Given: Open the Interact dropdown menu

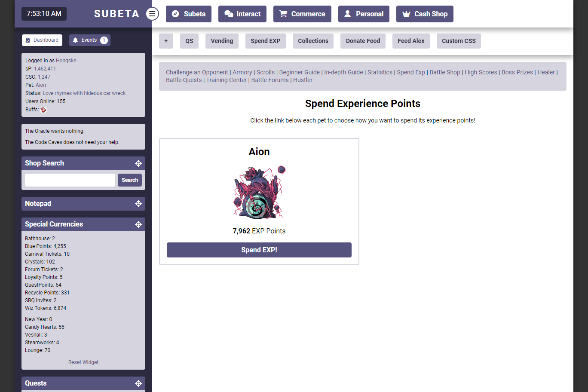Looking at the screenshot, I should [x=242, y=14].
